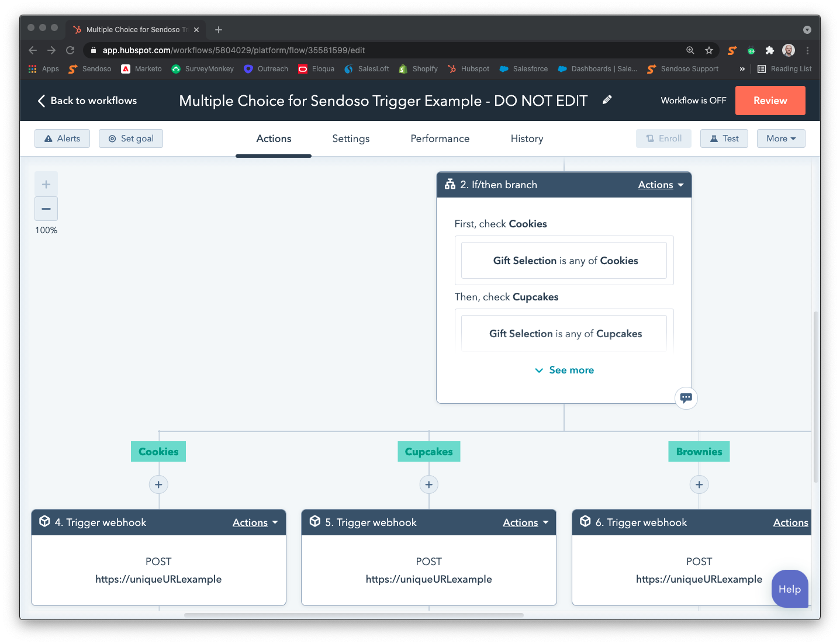
Task: Open the comment bubble on the If/then branch
Action: 686,398
